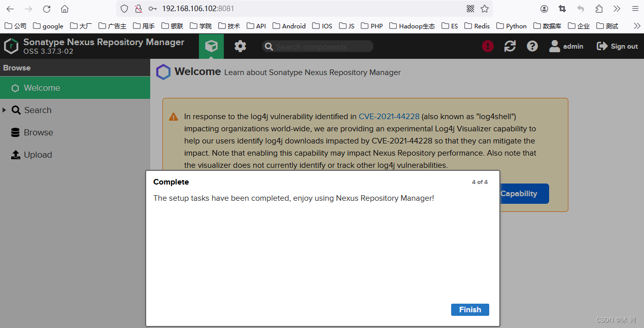Expand the Search tree arrow

(5, 110)
